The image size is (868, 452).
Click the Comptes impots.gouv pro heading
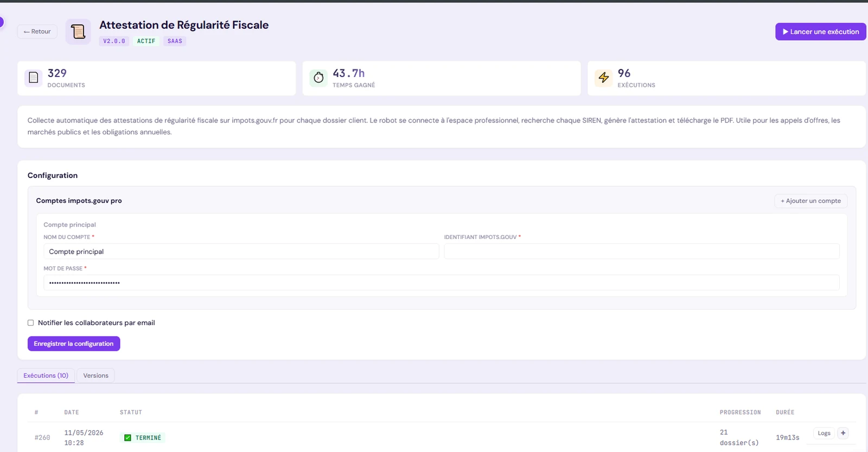tap(79, 201)
